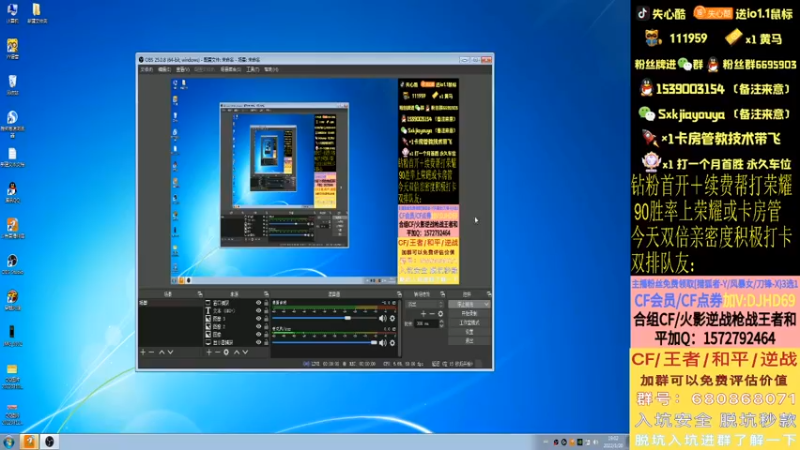Select the new folder desktop icon

[x=37, y=13]
